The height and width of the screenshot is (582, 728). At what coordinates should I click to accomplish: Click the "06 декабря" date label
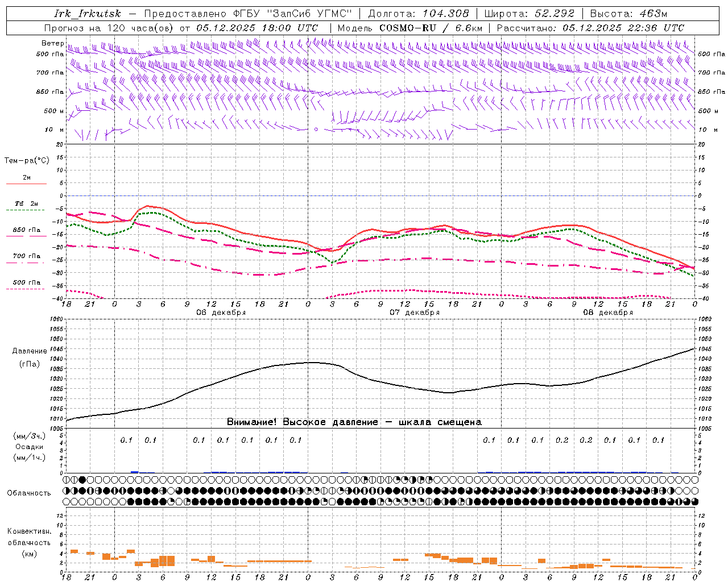point(221,313)
